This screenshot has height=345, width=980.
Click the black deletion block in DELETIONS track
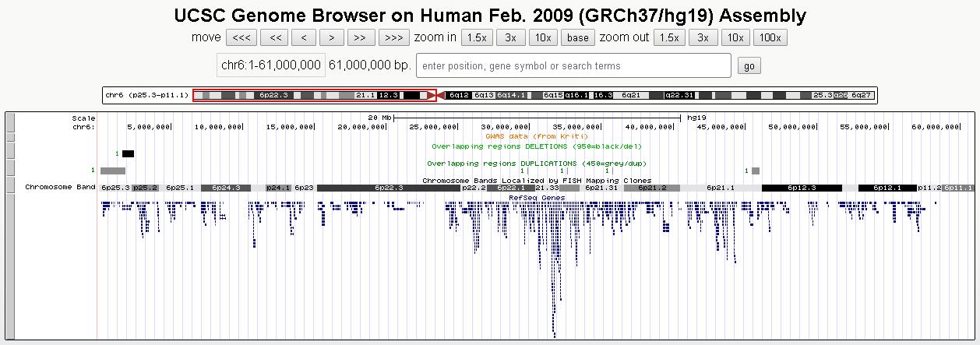pos(128,154)
